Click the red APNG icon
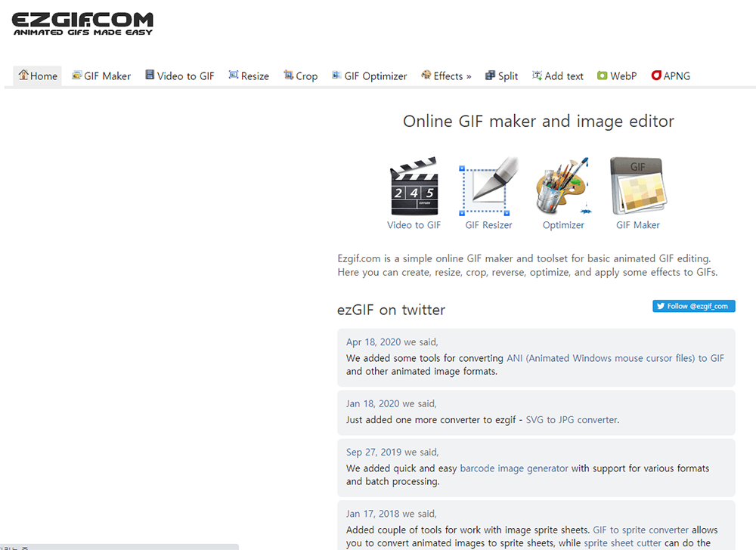 click(x=656, y=76)
